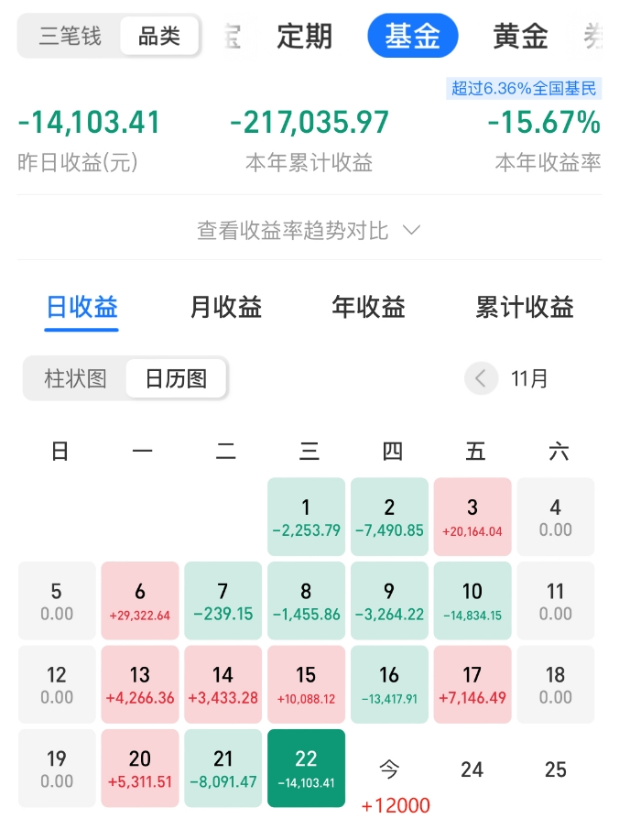Switch to the 年收益 tab

pos(368,308)
